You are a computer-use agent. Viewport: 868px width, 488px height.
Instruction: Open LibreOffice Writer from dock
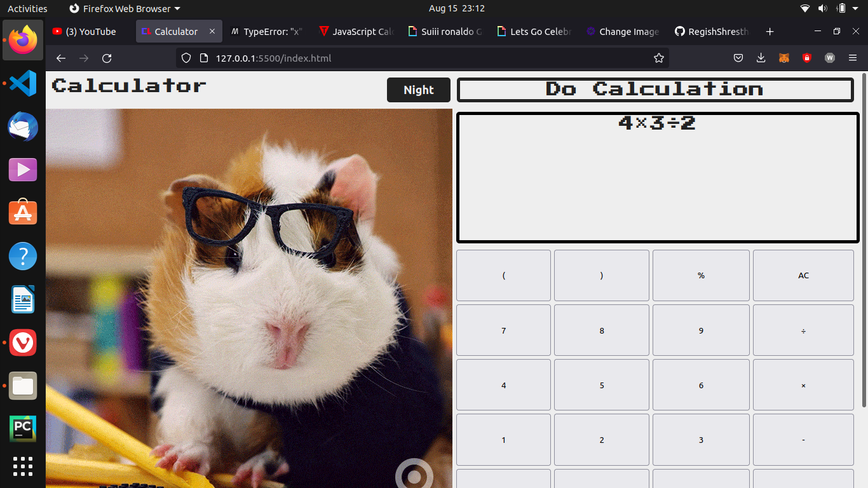pyautogui.click(x=23, y=299)
